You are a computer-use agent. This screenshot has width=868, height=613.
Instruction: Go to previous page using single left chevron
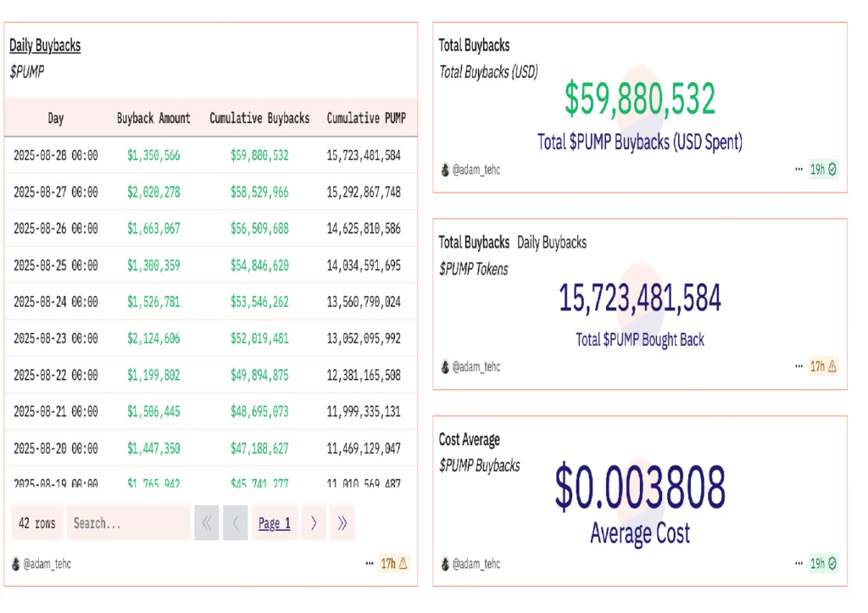coord(235,523)
